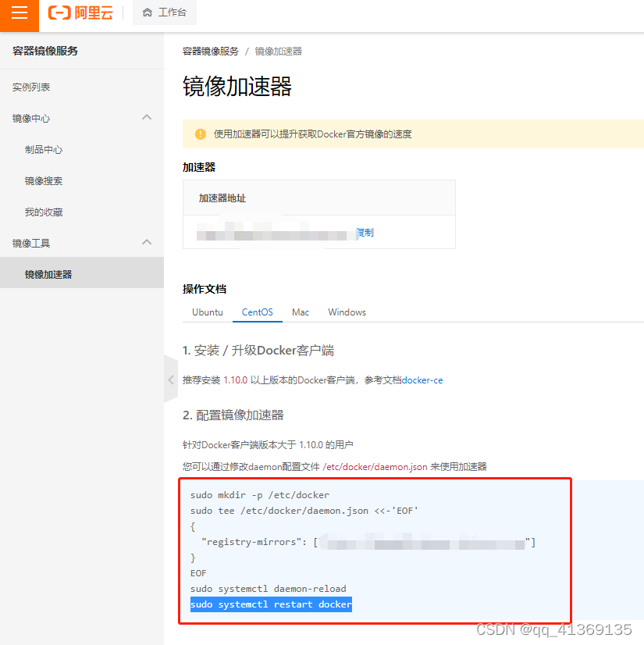Click the 容器镜像服务 breadcrumb link

coord(211,52)
